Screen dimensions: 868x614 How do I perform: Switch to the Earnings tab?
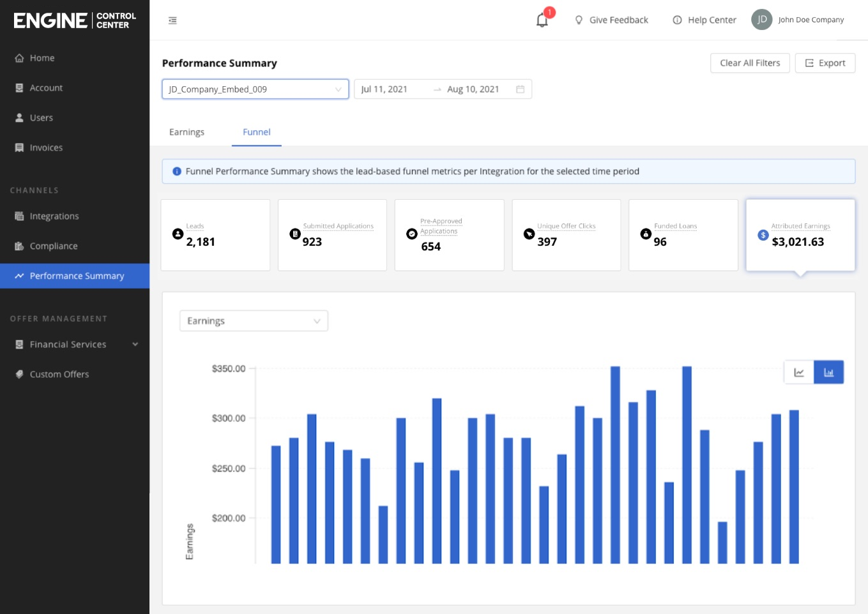187,132
